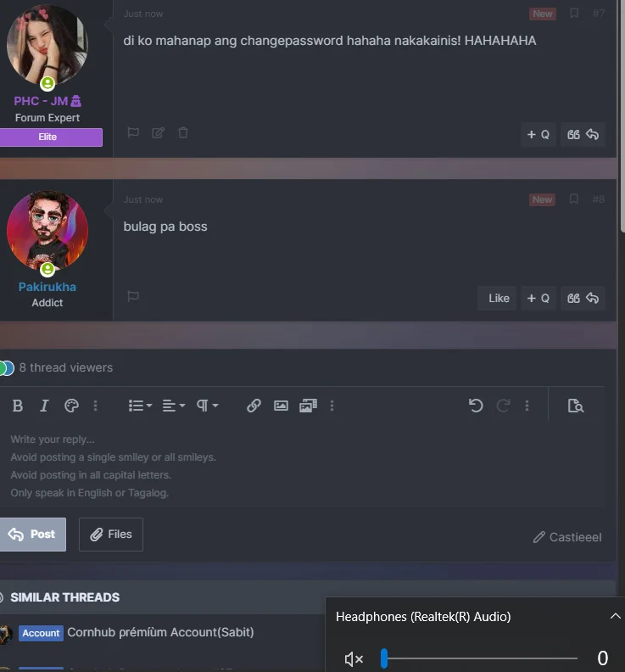Multi-quote PHC - JM's post with +Q
This screenshot has height=672, width=625.
538,134
